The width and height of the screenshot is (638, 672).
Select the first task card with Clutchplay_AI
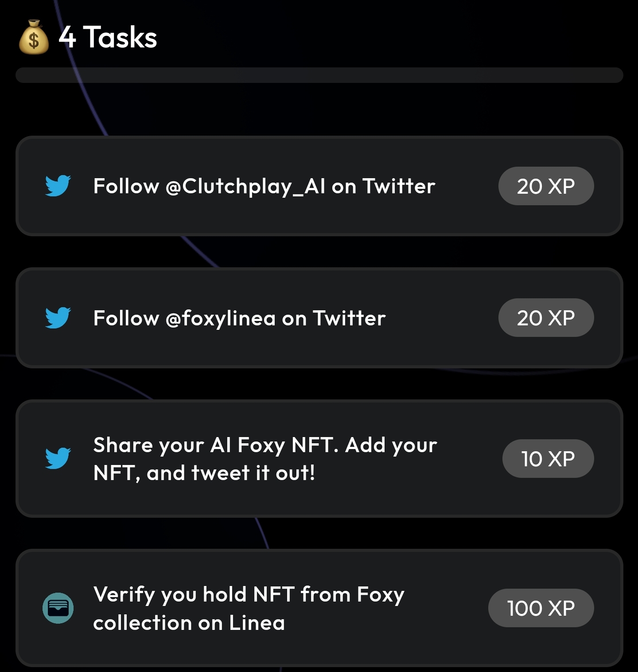click(319, 186)
